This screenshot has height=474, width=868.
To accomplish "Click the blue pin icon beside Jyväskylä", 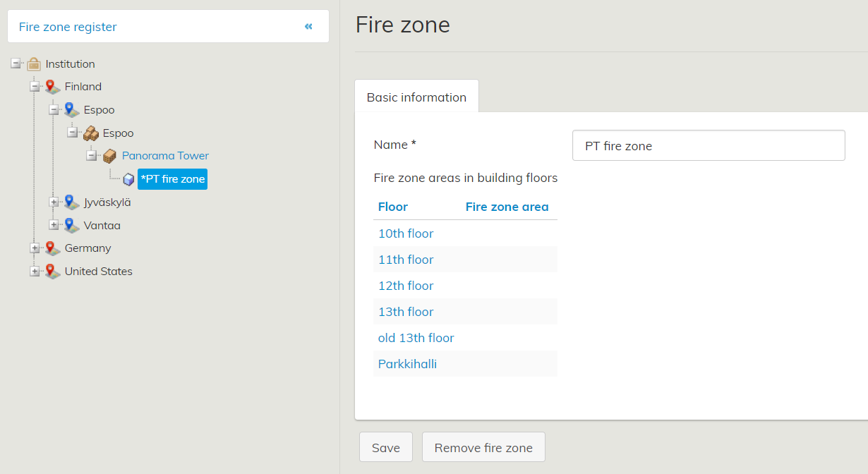I will [71, 202].
